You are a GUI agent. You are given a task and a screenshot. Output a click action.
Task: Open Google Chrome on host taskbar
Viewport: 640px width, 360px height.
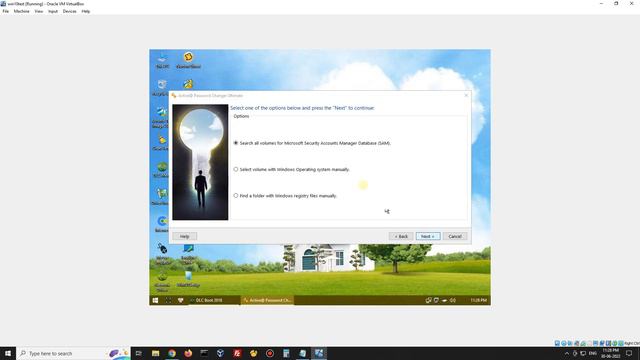point(172,353)
